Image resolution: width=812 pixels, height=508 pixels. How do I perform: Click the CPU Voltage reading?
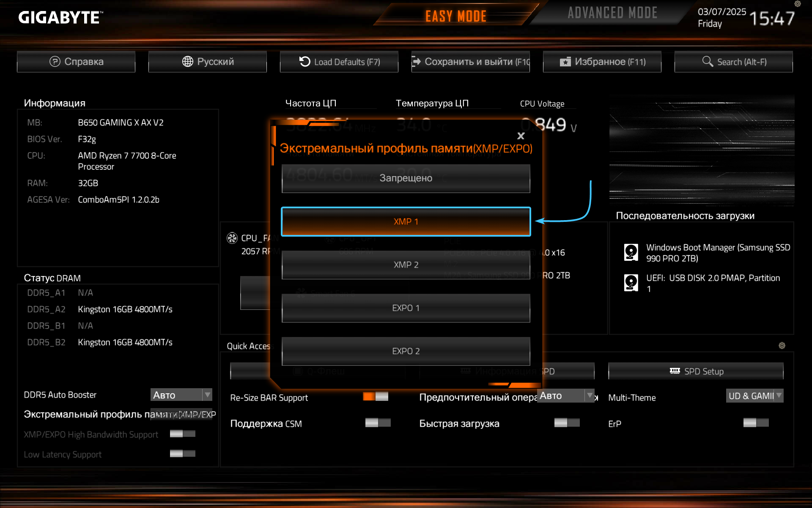549,125
